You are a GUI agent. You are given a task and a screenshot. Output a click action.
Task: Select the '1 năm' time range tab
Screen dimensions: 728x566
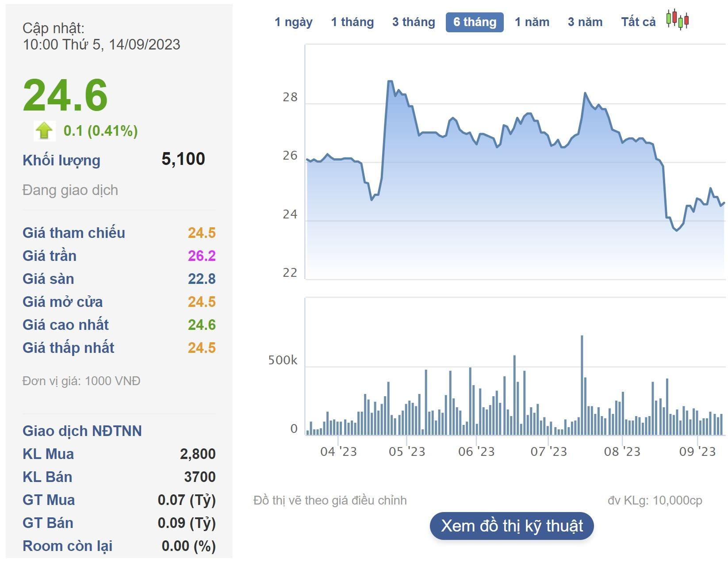tap(532, 22)
